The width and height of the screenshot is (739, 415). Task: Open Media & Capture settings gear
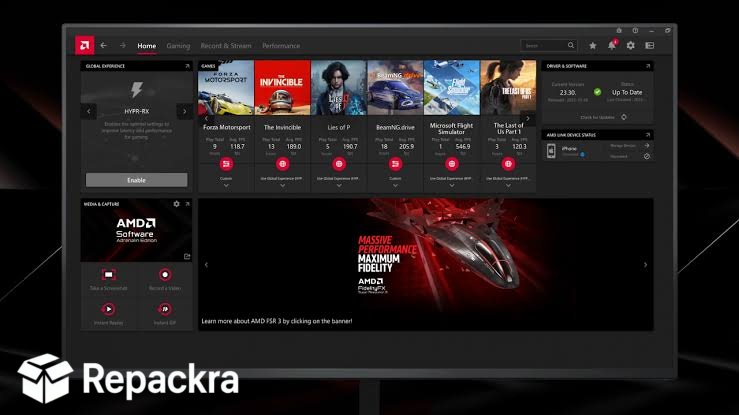click(176, 204)
